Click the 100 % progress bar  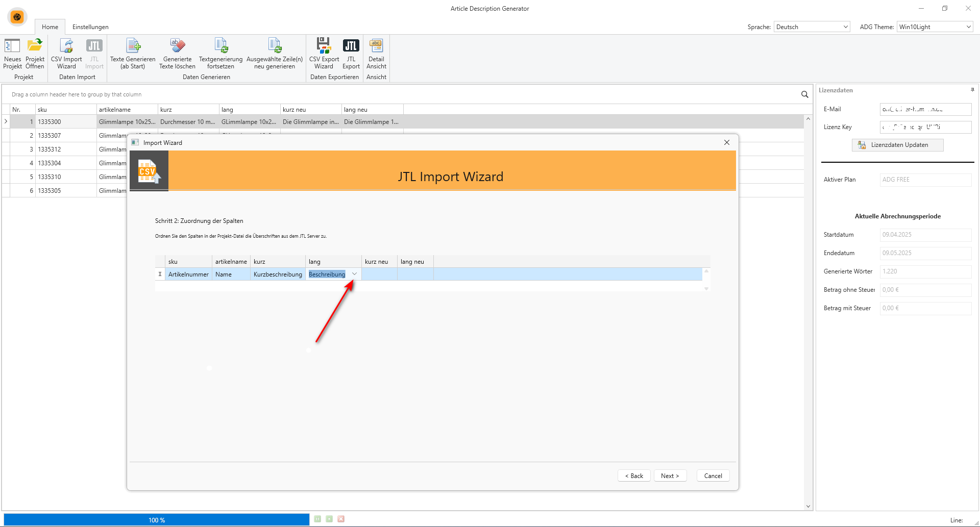[156, 520]
